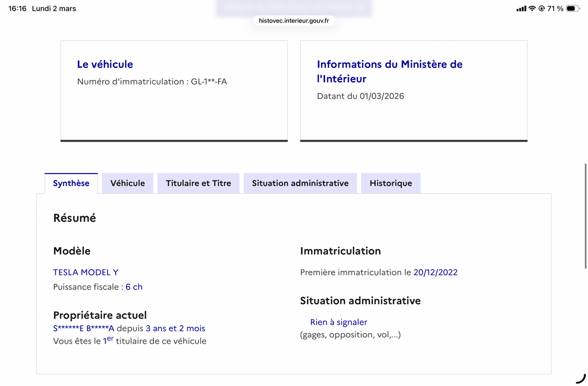Viewport: 588px width, 386px height.
Task: Click the gages, opposition, vol note
Action: (350, 335)
